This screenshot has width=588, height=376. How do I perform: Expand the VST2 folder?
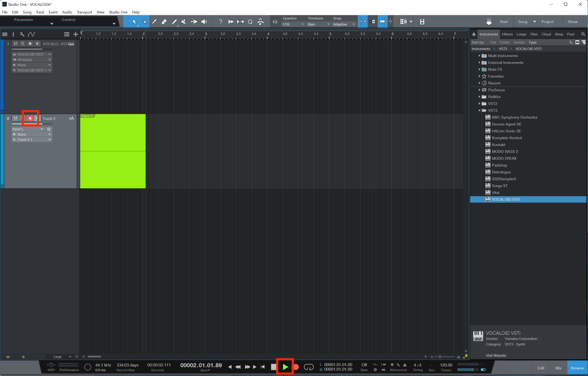click(x=479, y=103)
